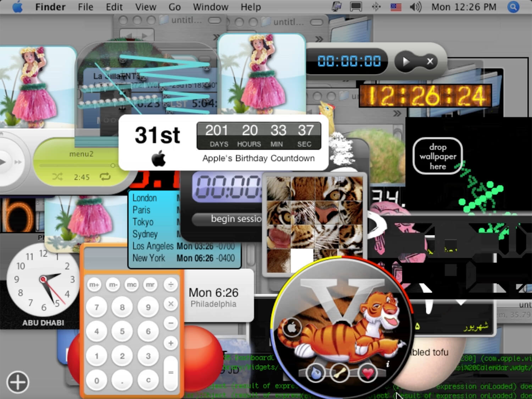Click the bone icon on tiger widget
532x399 pixels.
pyautogui.click(x=340, y=373)
